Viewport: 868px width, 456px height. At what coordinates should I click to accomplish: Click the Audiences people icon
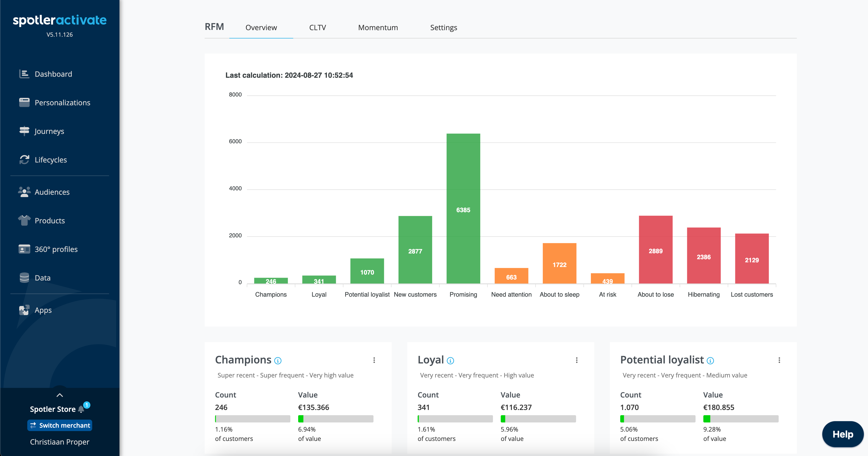point(24,192)
